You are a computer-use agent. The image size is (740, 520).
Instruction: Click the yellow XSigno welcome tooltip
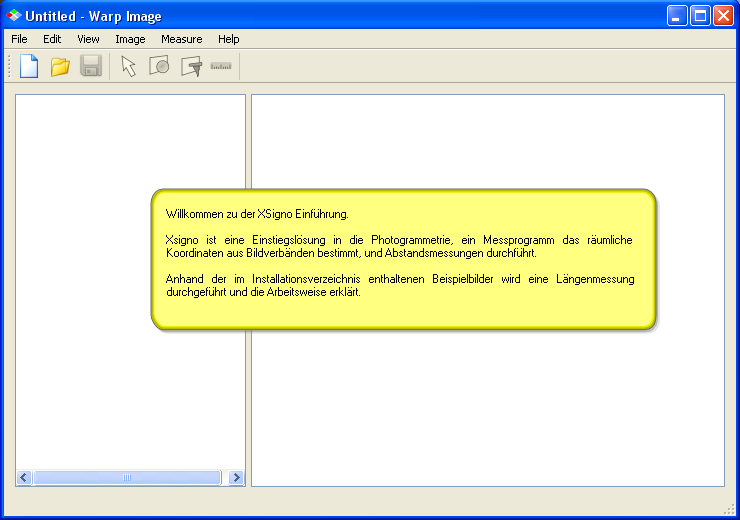coord(404,259)
